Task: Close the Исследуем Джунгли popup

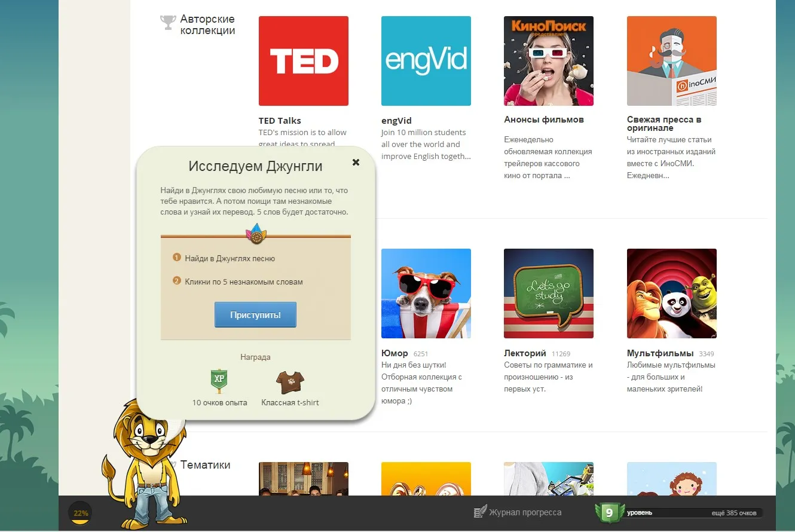Action: [356, 162]
